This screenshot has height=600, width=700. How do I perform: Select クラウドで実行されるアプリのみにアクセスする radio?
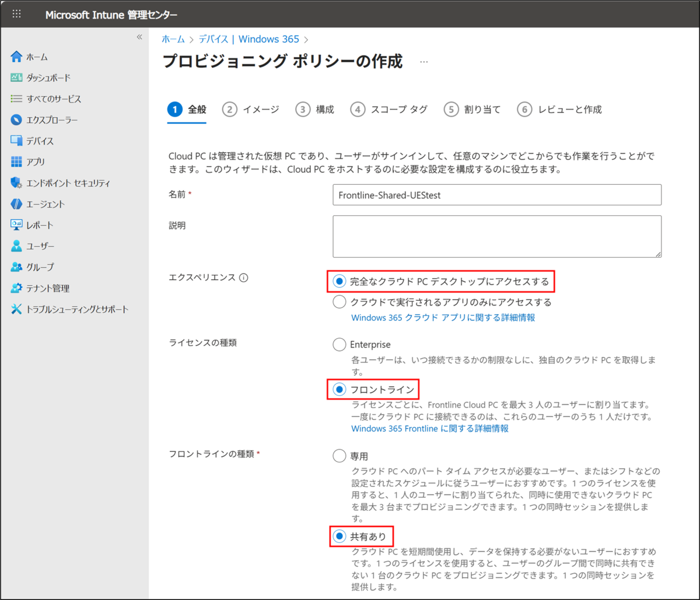[339, 302]
